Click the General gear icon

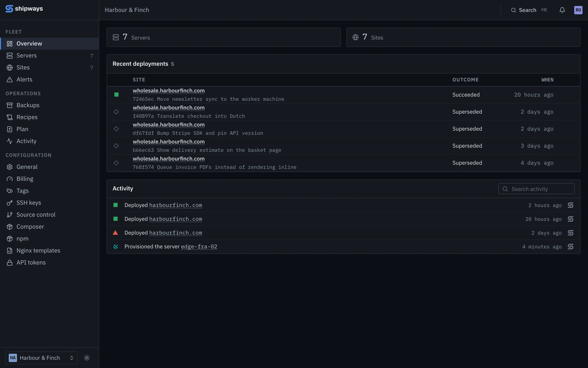[x=10, y=167]
